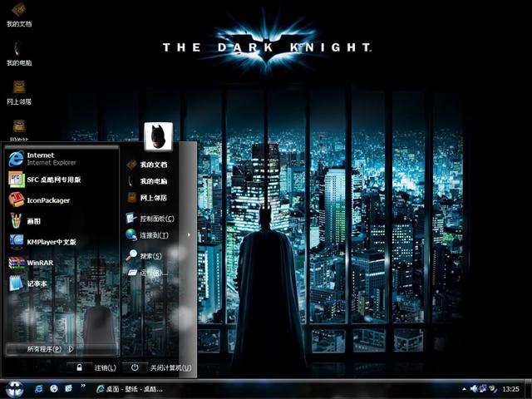The image size is (532, 399).
Task: Expand 所有程序(P) all programs list
Action: point(62,349)
